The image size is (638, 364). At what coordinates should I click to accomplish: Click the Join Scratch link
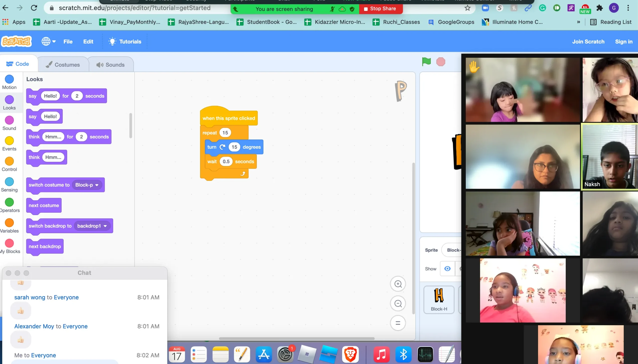[x=588, y=42]
